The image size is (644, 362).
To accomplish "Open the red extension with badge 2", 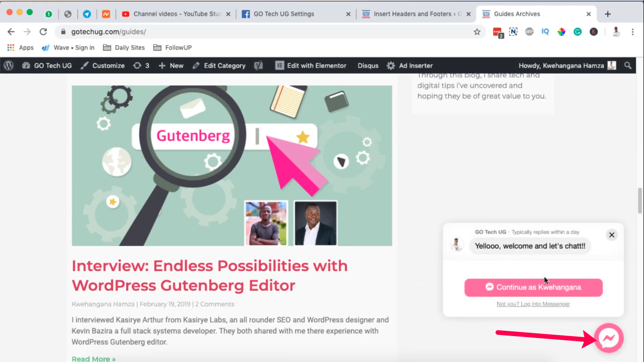I will tap(498, 32).
